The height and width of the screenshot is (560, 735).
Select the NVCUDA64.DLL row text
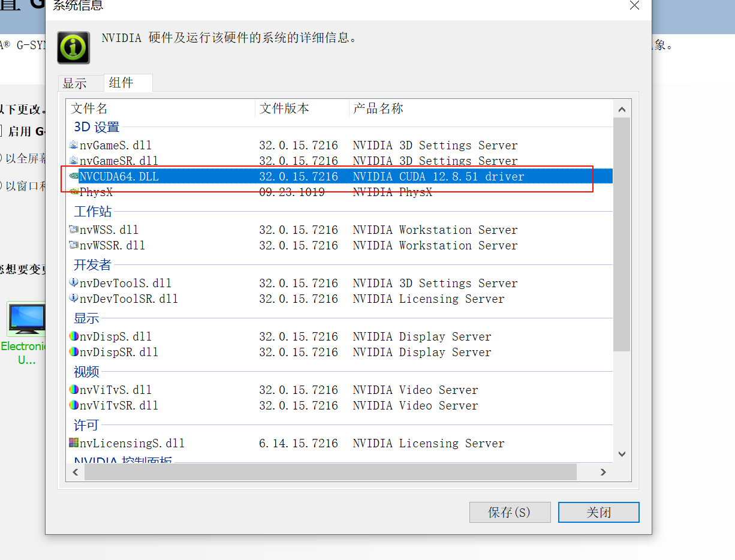coord(119,176)
